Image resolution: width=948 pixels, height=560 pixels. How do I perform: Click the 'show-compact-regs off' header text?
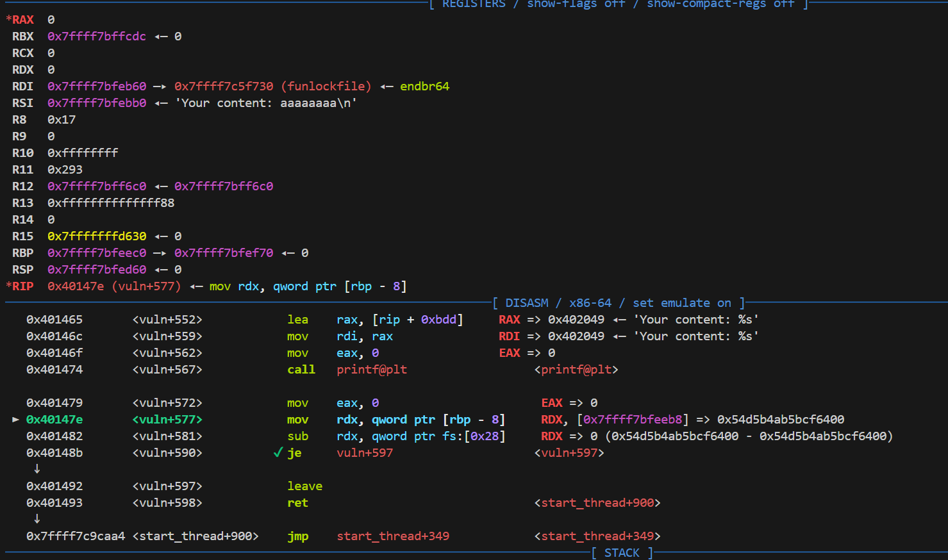[720, 4]
